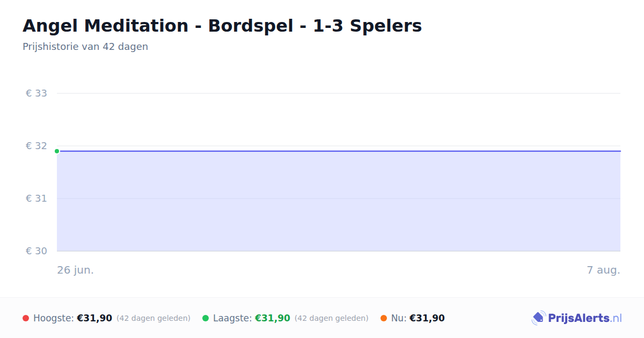The width and height of the screenshot is (644, 338).
Task: Select the 7 aug. date label
Action: pos(603,270)
